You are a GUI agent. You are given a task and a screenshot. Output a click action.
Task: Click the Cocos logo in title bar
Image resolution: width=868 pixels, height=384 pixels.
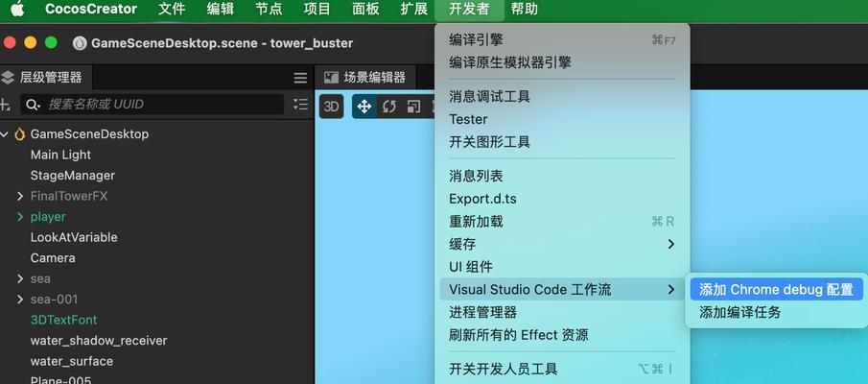point(80,43)
